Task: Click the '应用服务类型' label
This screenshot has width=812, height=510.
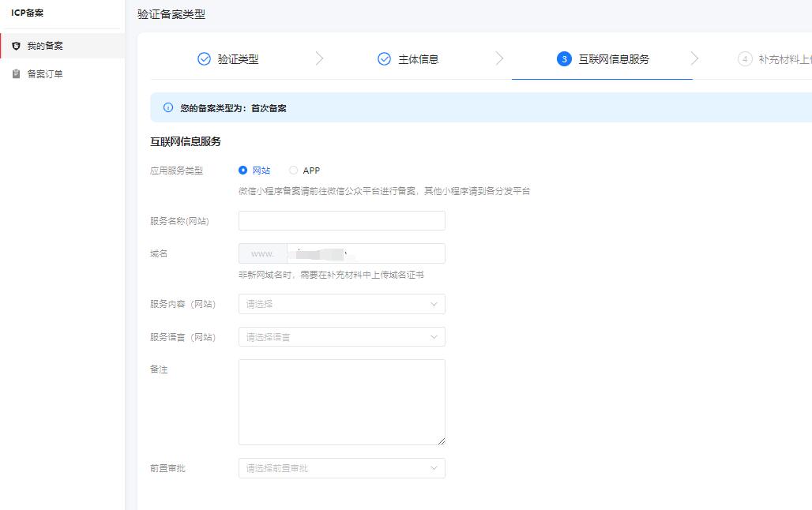Action: (x=176, y=171)
